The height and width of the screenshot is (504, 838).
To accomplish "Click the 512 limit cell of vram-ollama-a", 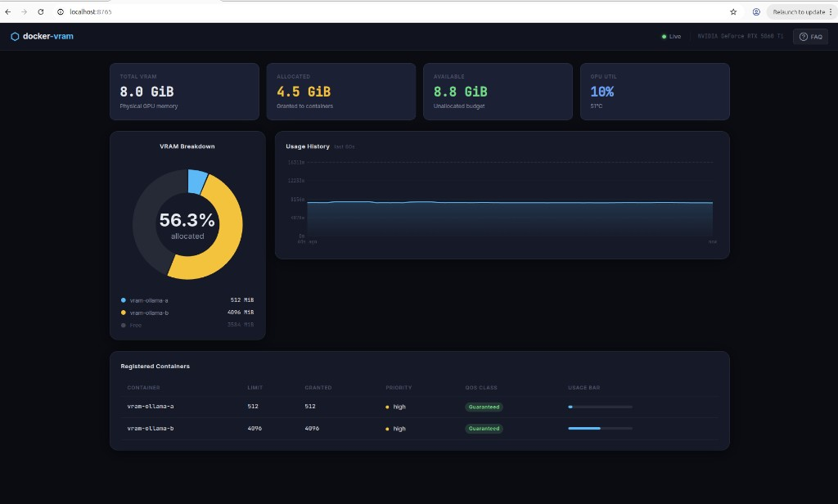I will (253, 406).
